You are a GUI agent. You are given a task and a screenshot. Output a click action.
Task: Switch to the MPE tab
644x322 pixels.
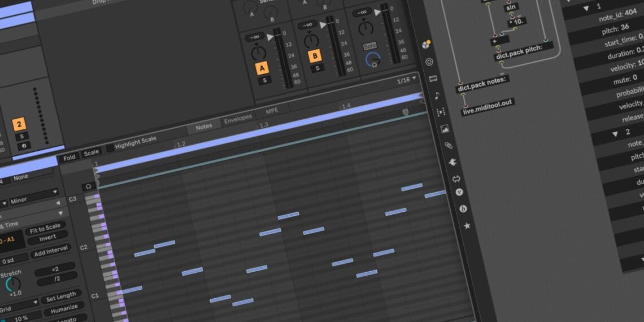coord(272,111)
